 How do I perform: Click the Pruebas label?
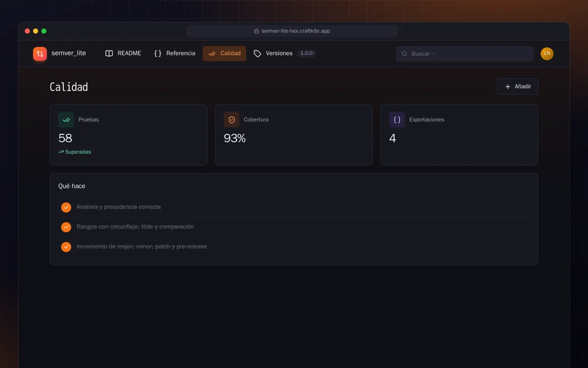(x=89, y=120)
